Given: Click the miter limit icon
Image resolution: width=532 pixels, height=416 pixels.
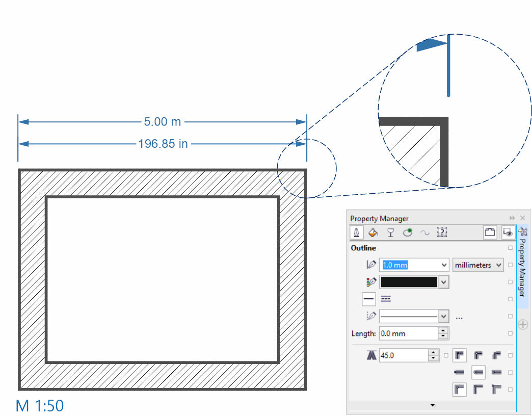Looking at the screenshot, I should pyautogui.click(x=371, y=355).
